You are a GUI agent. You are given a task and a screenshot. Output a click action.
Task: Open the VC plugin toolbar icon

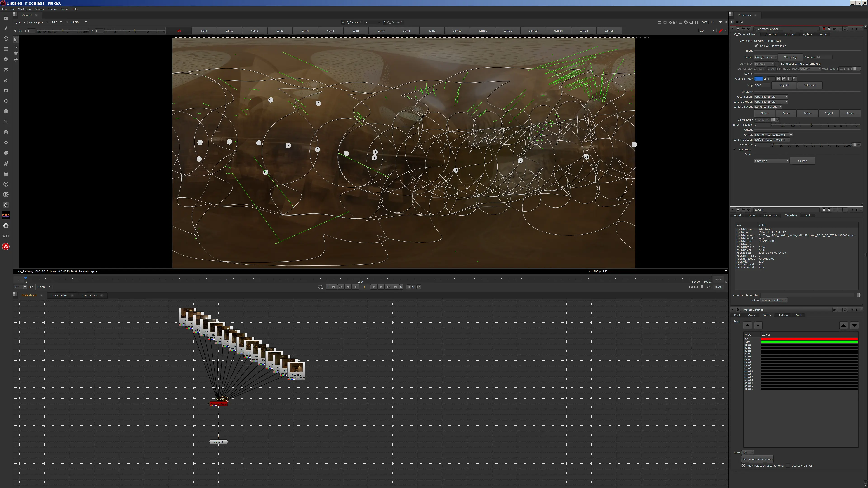click(x=6, y=236)
